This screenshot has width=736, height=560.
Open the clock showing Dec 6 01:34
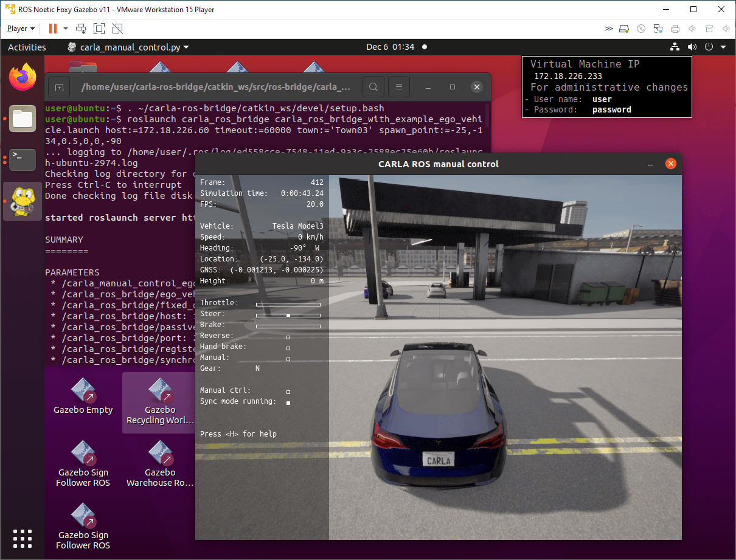[x=390, y=47]
